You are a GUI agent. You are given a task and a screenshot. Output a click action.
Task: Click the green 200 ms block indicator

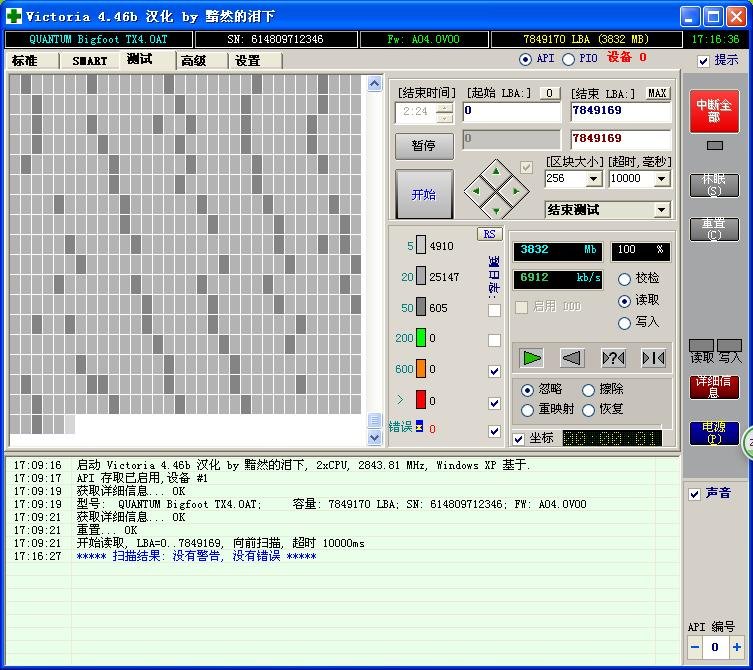tap(421, 339)
